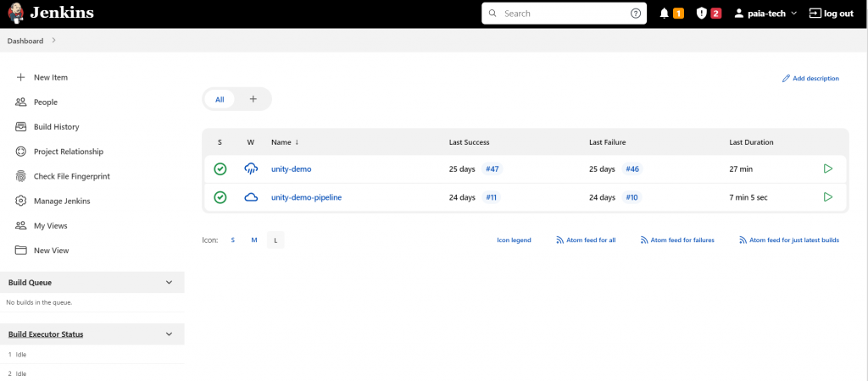868x381 pixels.
Task: Open the security warnings shield icon
Action: click(701, 14)
